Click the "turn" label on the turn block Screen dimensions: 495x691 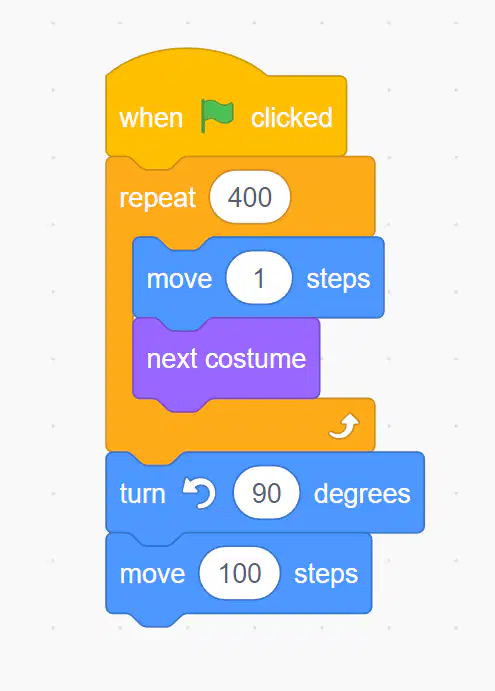pyautogui.click(x=142, y=494)
